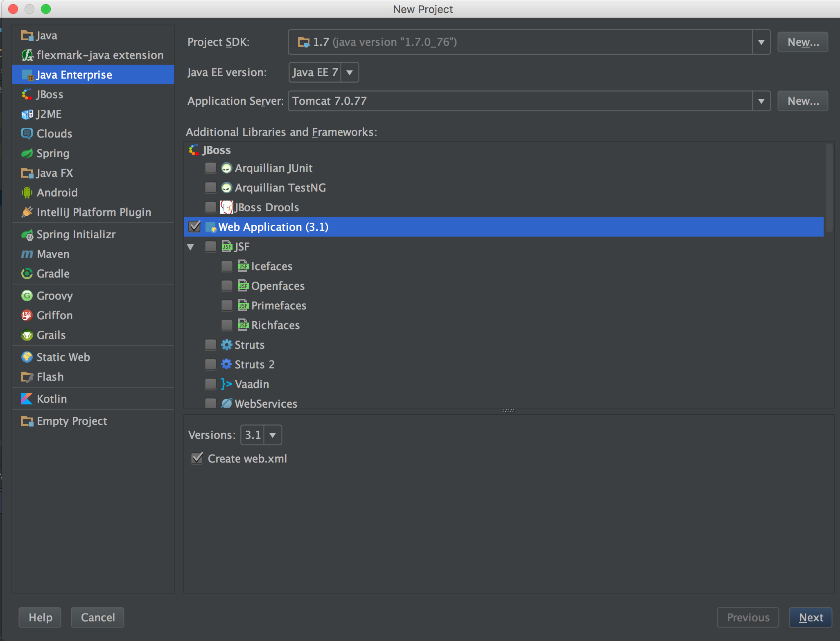Select the Richfaces row
The image size is (840, 641).
pyautogui.click(x=504, y=325)
